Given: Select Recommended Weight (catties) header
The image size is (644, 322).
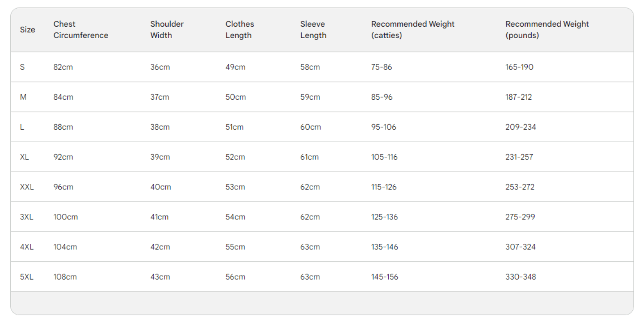Looking at the screenshot, I should tap(413, 30).
